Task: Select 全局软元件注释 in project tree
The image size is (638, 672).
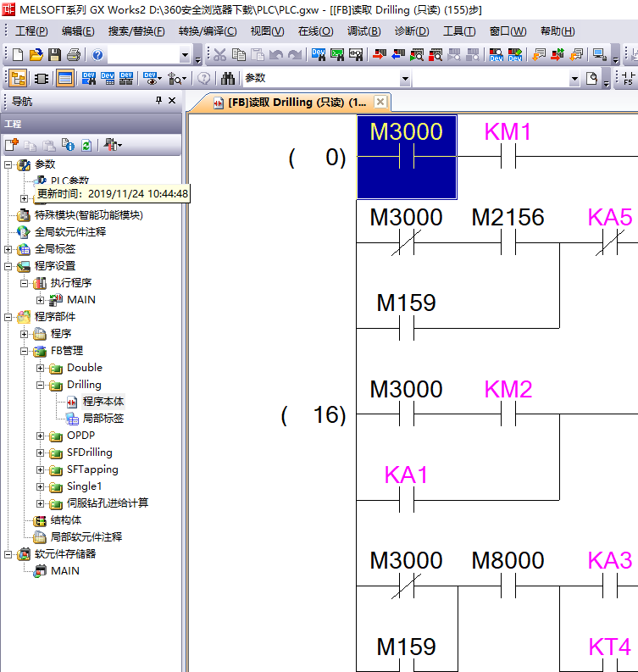Action: 69,231
